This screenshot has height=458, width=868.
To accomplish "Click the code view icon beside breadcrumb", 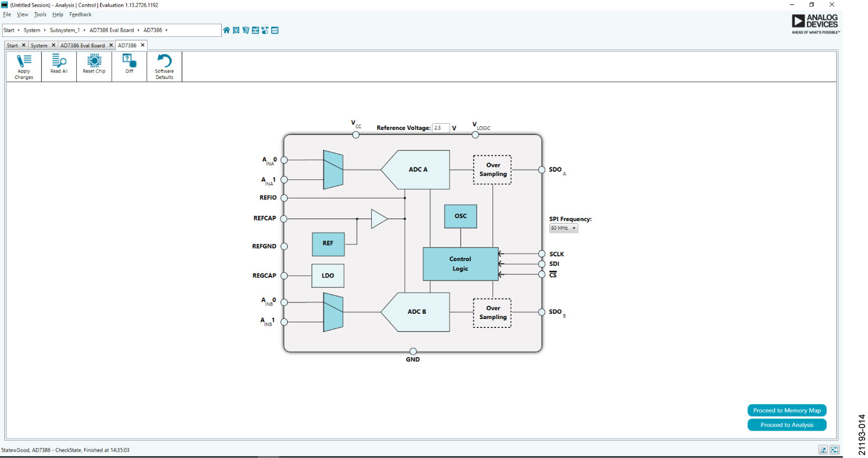I will point(274,31).
